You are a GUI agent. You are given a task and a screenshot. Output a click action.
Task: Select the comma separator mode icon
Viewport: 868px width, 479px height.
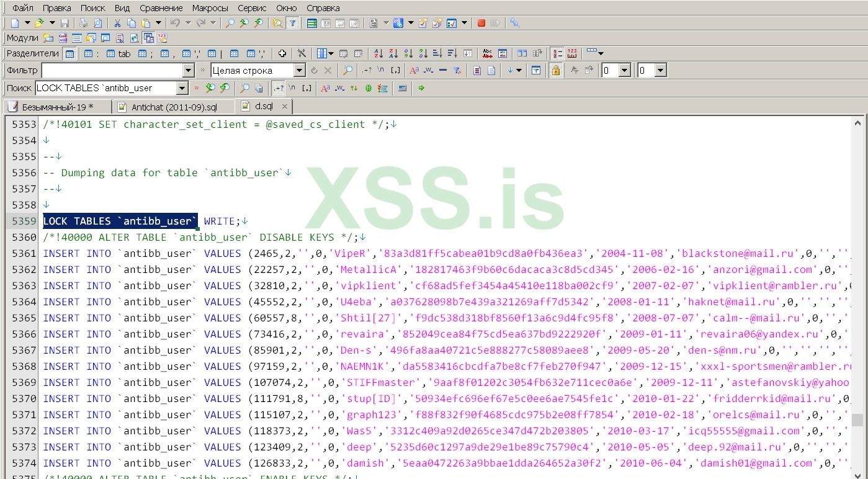pos(168,53)
